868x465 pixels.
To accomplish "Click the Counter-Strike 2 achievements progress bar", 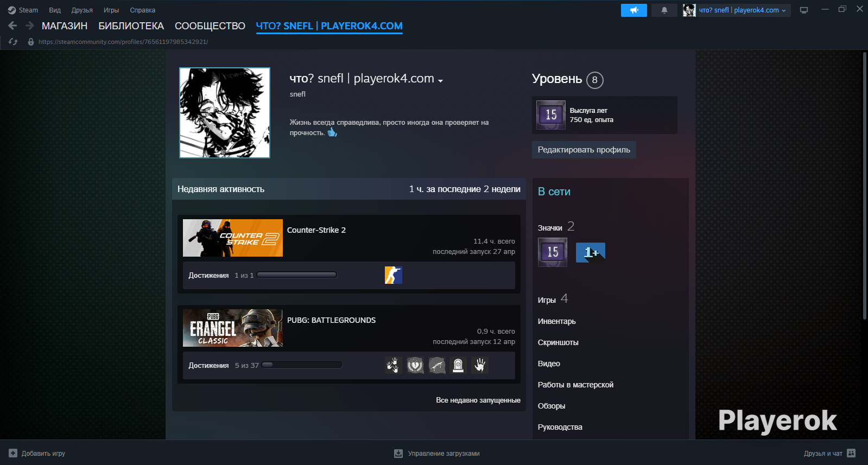I will 297,275.
